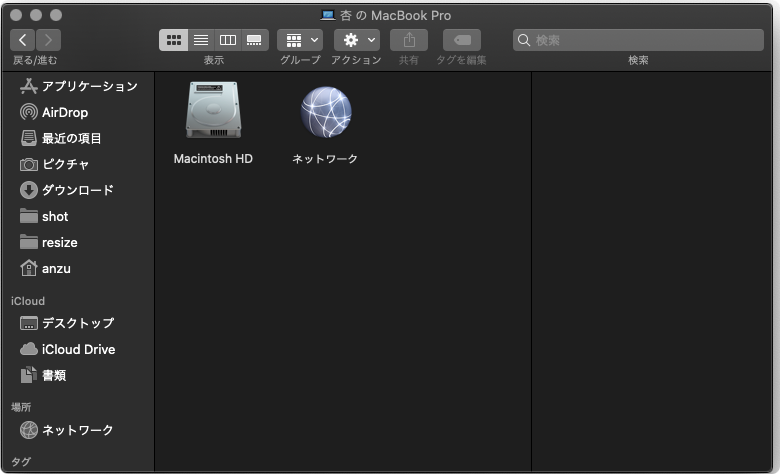Viewport: 780px width, 474px height.
Task: Click the タグ section header
Action: tap(21, 462)
